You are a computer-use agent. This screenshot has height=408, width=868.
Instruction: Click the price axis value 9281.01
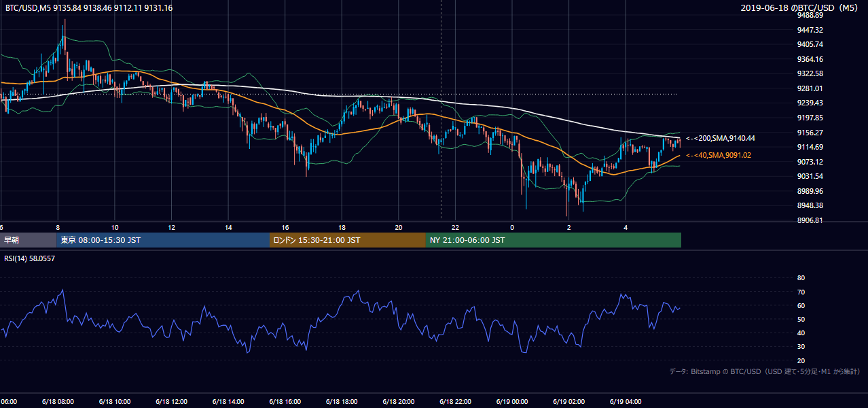click(x=810, y=88)
